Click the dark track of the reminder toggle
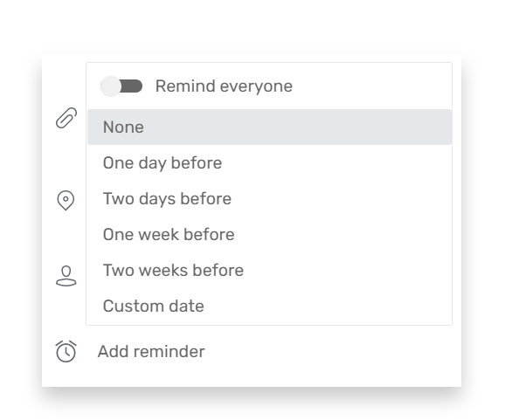This screenshot has height=420, width=512. [x=132, y=86]
